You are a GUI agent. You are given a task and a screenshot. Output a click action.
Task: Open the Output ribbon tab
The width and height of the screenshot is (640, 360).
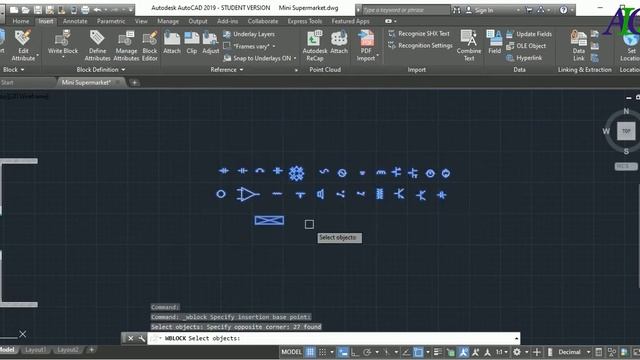click(198, 21)
